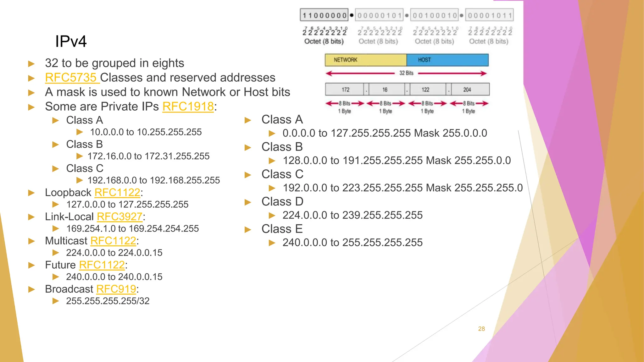Click the binary octet box 00001011
Viewport: 644px width, 362px height.
489,15
